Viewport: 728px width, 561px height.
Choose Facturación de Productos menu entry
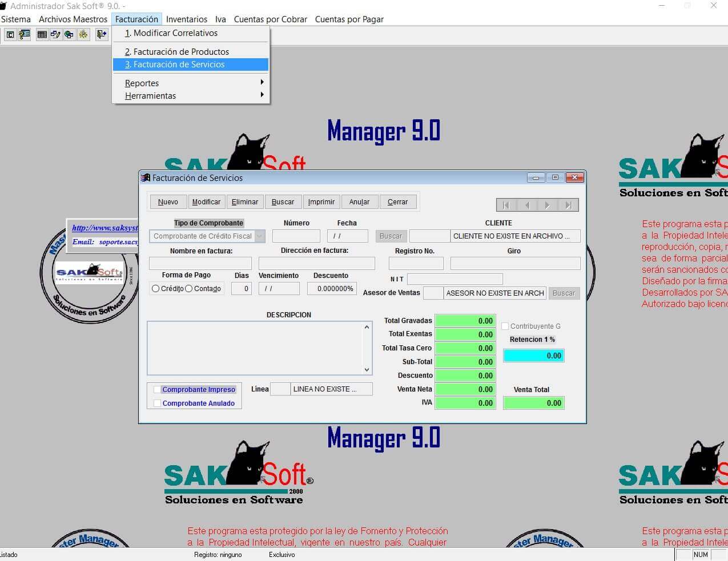click(191, 51)
